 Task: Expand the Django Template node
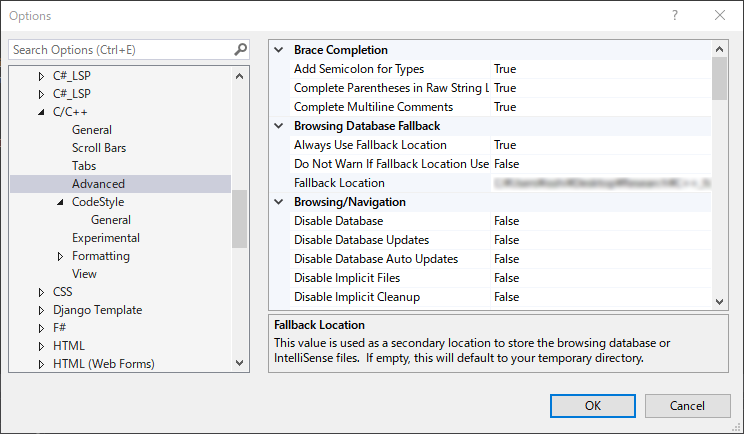[x=41, y=310]
